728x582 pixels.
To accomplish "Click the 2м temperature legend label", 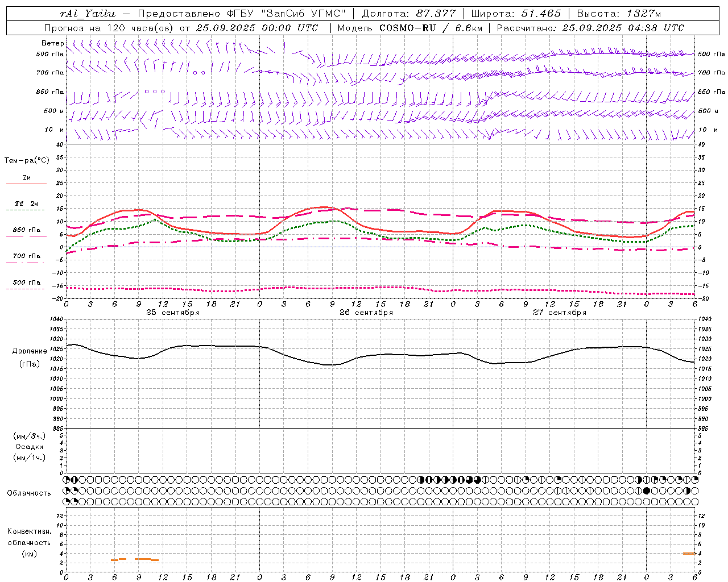I will (27, 178).
